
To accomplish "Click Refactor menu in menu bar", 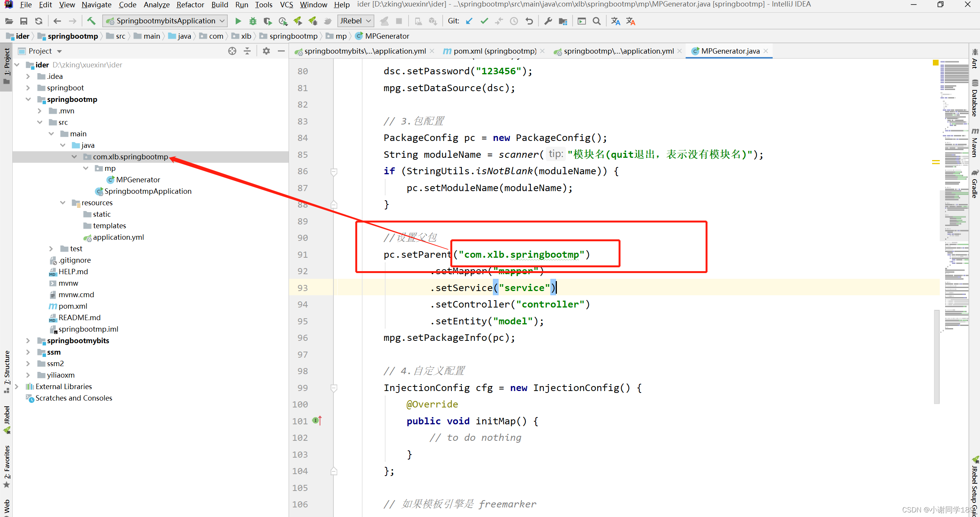I will (x=190, y=5).
